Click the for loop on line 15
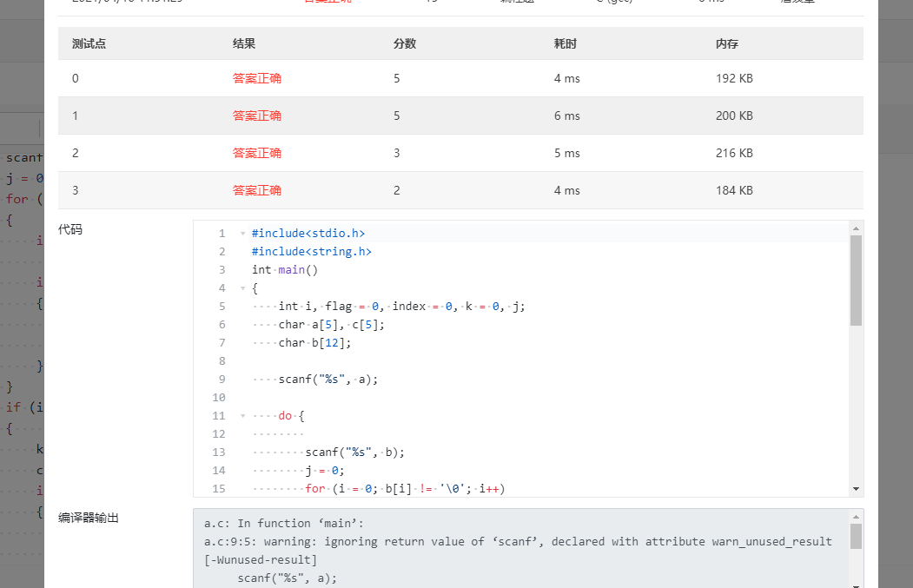Screen dimensions: 913x588 click(x=406, y=489)
